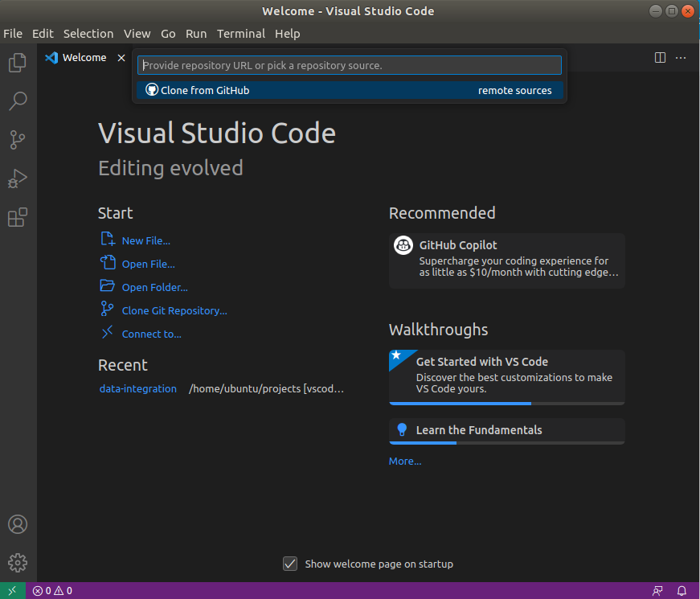Click the GitHub Copilot icon
This screenshot has width=700, height=599.
click(x=403, y=245)
